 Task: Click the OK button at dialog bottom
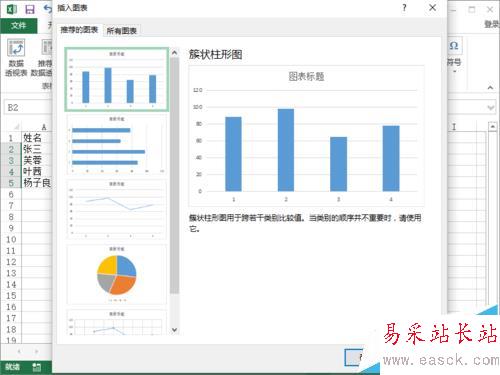point(354,358)
